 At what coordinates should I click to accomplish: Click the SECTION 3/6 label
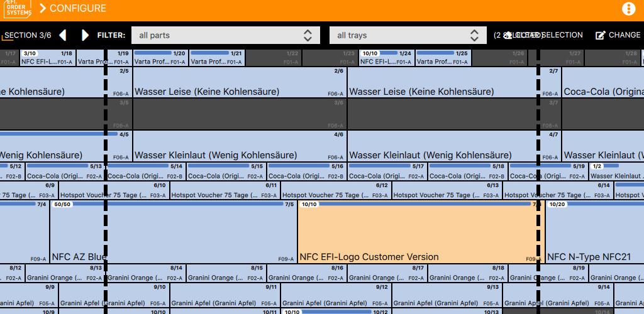coord(28,35)
